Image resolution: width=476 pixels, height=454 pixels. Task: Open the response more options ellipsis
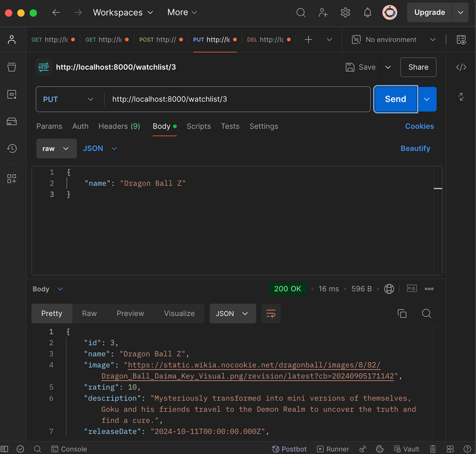[429, 289]
